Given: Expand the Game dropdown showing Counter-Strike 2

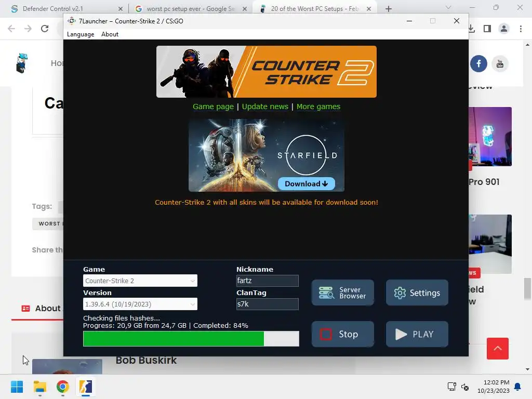Looking at the screenshot, I should coord(140,281).
